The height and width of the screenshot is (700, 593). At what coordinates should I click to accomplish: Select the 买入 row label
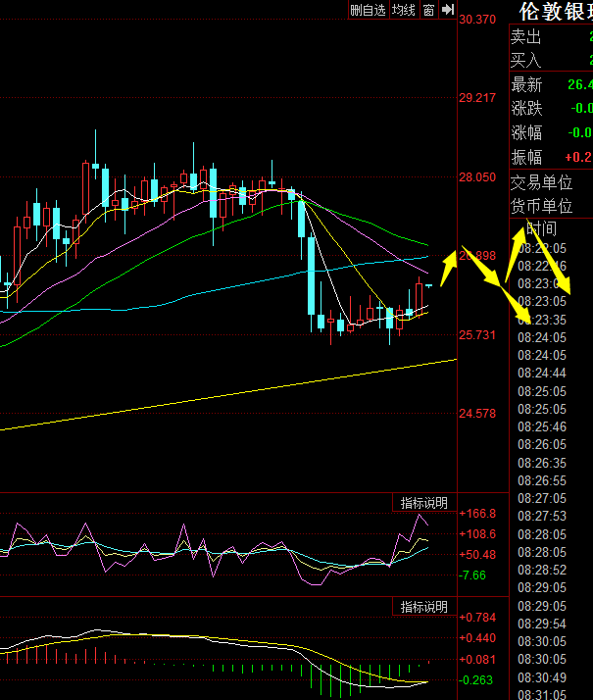point(526,60)
